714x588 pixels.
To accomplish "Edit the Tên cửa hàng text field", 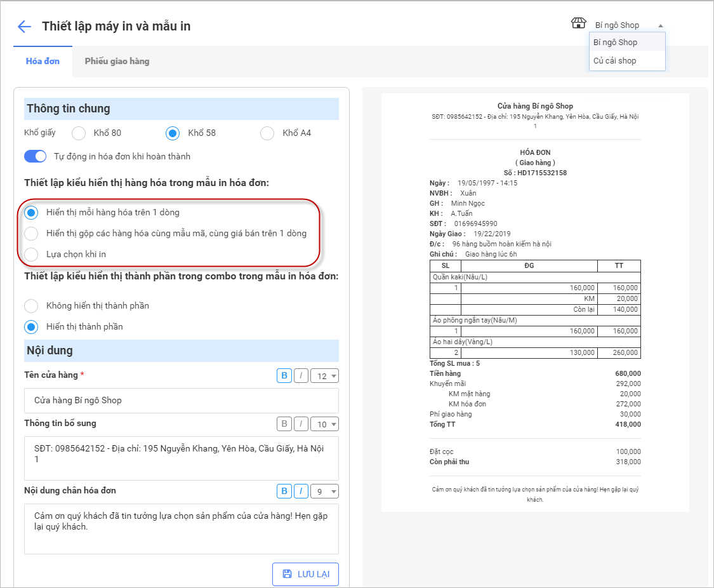I will click(x=182, y=400).
